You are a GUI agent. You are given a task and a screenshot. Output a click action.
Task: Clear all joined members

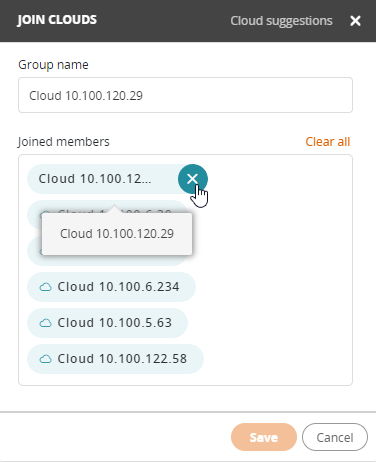(x=328, y=142)
